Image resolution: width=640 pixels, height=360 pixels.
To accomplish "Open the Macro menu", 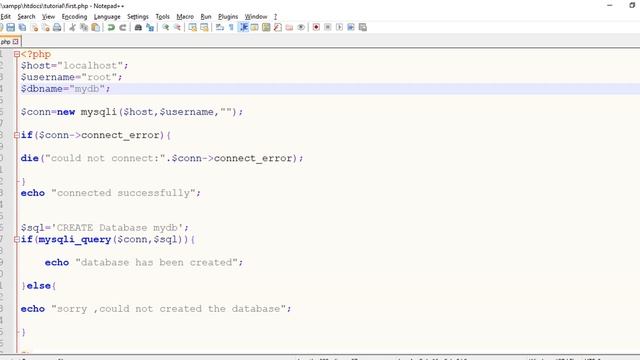I will tap(185, 17).
